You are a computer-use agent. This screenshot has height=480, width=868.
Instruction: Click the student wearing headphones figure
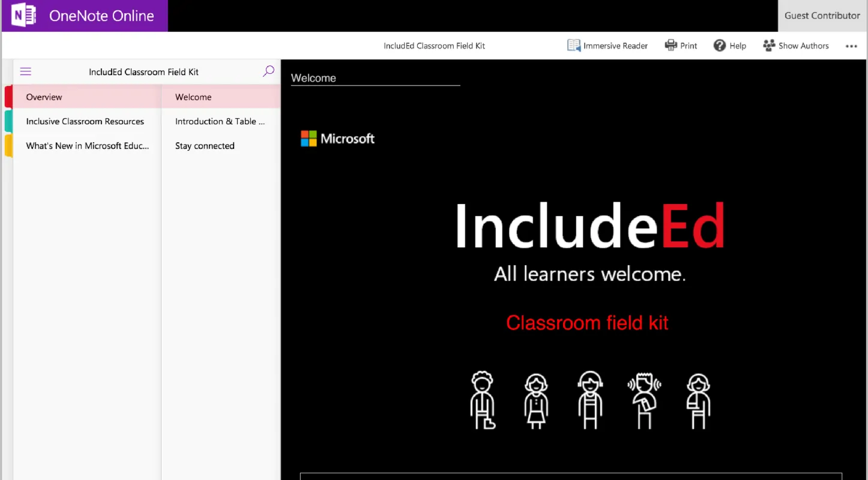(x=590, y=400)
